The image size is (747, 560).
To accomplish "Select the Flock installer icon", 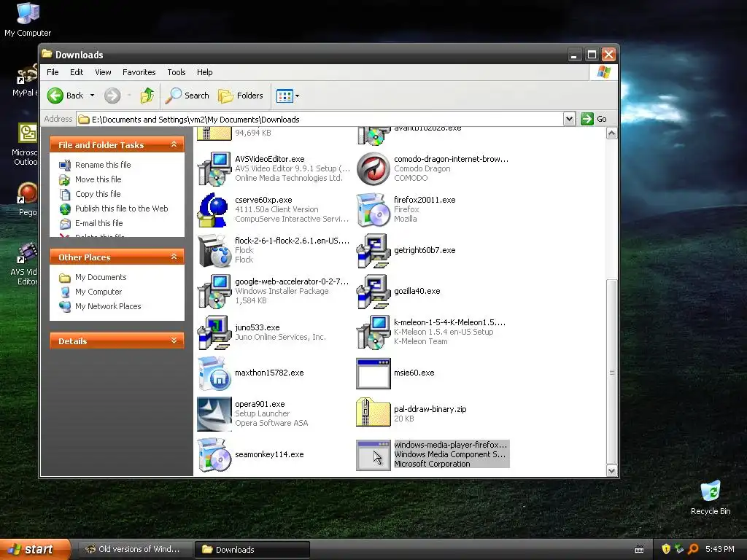I will 214,251.
